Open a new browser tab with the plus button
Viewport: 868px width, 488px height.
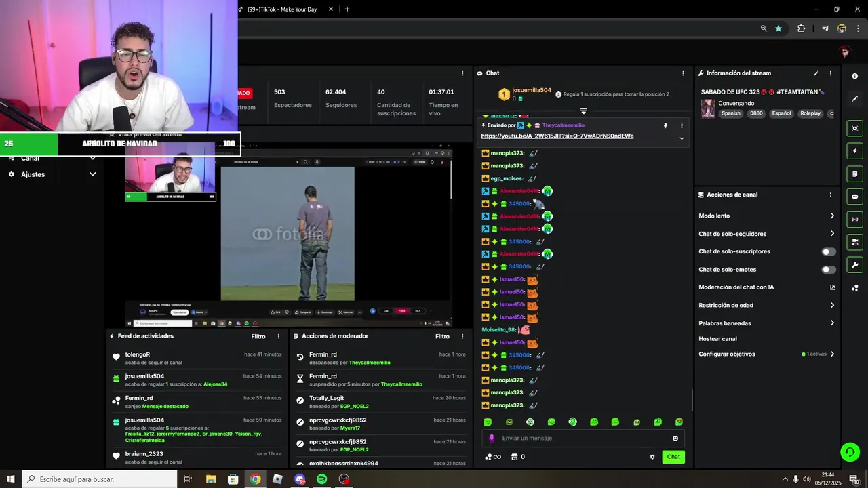tap(347, 9)
